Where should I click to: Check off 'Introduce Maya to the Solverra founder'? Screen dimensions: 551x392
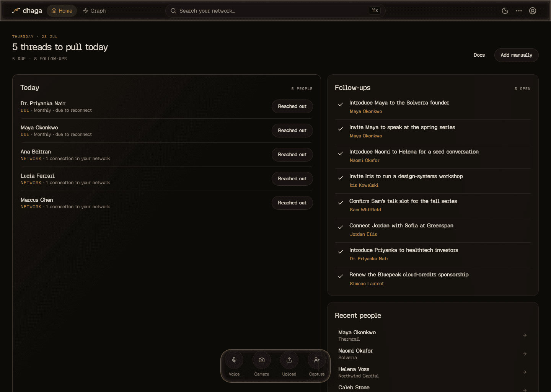(341, 104)
